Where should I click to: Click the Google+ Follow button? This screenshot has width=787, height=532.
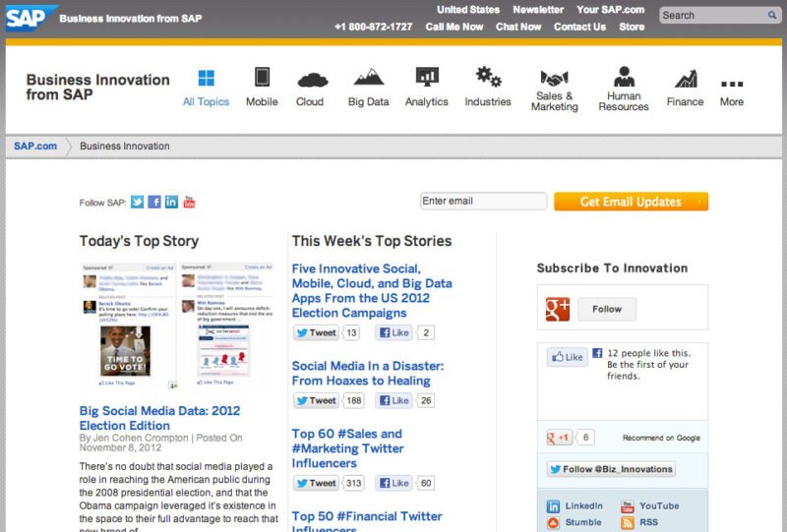click(607, 309)
